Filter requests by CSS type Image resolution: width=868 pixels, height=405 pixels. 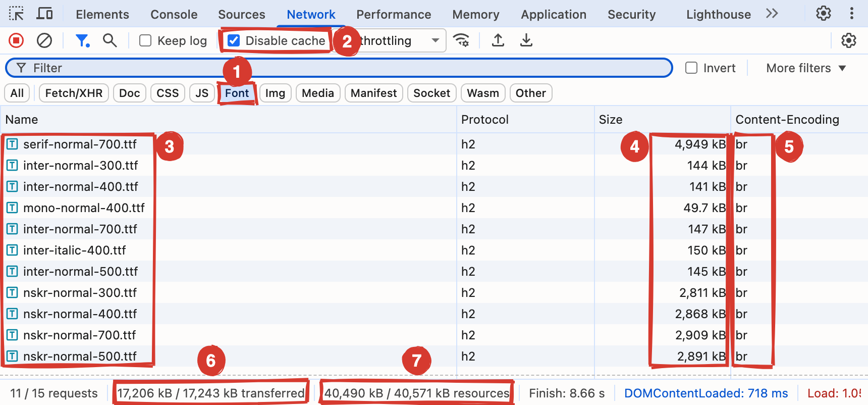click(168, 93)
